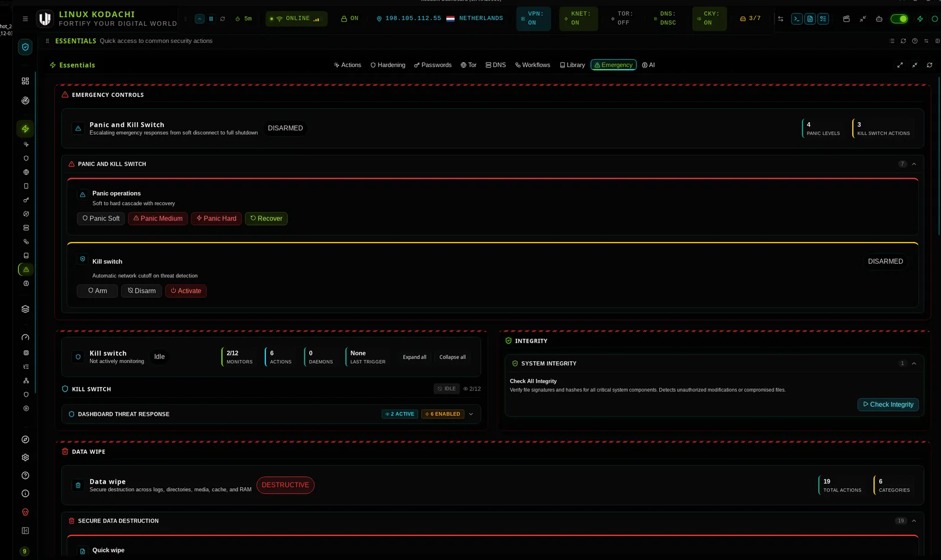Image resolution: width=941 pixels, height=560 pixels.
Task: Click Expand all in Kill switch card
Action: pos(415,357)
